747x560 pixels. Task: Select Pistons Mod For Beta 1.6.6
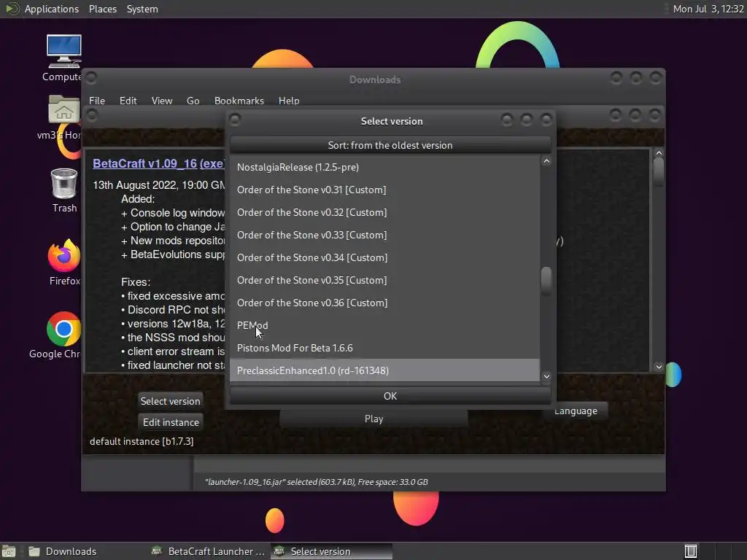[384, 348]
